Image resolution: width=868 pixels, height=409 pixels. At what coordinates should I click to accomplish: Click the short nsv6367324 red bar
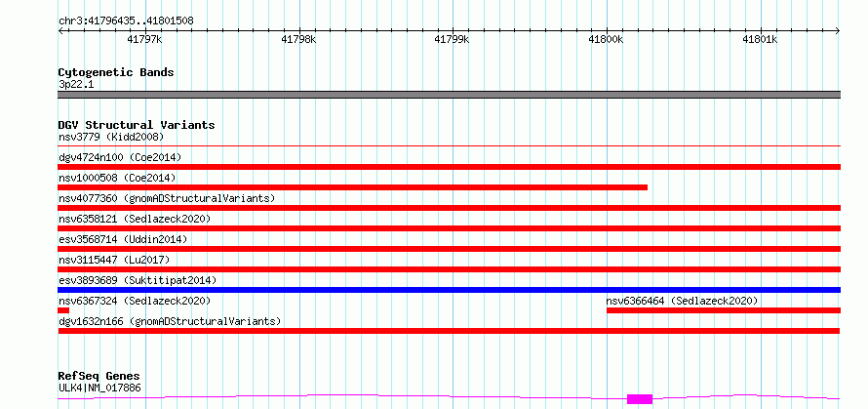(63, 310)
